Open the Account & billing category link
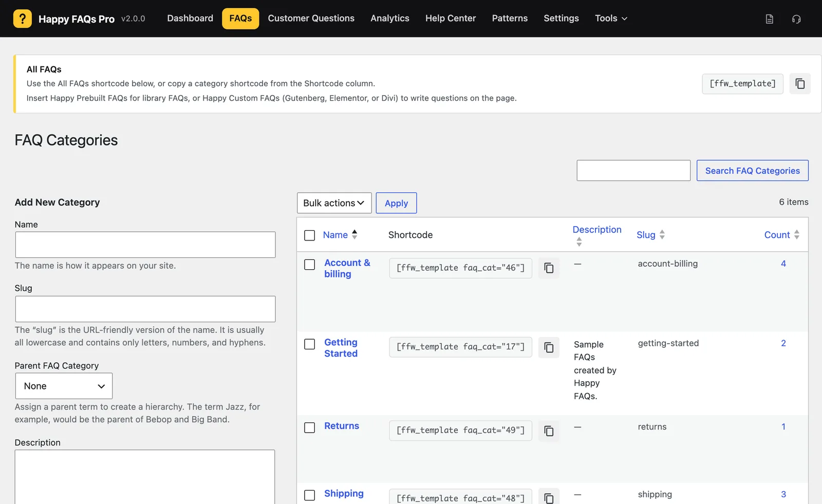The width and height of the screenshot is (822, 504). [x=347, y=268]
